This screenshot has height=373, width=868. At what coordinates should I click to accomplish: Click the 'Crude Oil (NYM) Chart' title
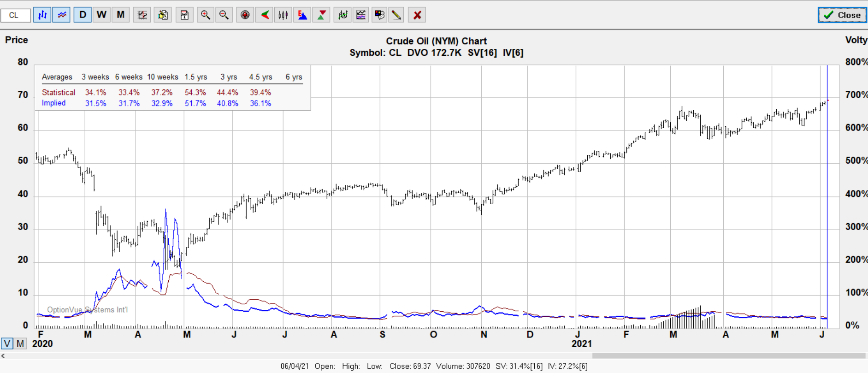click(x=436, y=41)
